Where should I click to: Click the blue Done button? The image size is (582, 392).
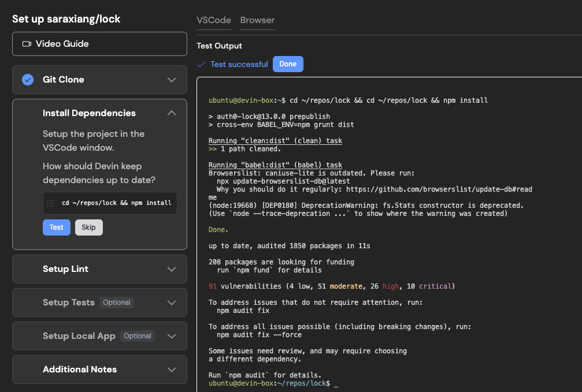(288, 64)
